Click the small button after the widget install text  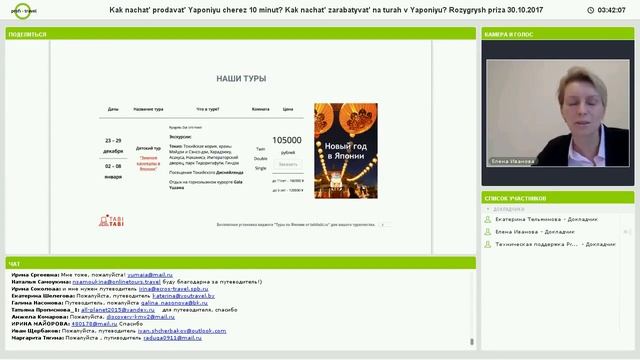tap(383, 225)
